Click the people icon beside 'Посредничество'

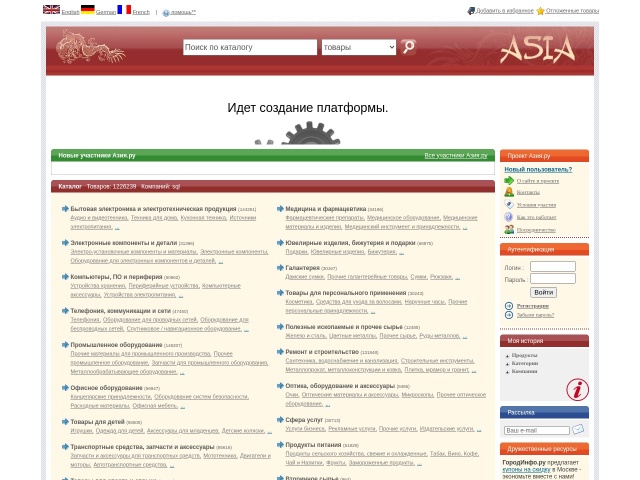pos(509,229)
